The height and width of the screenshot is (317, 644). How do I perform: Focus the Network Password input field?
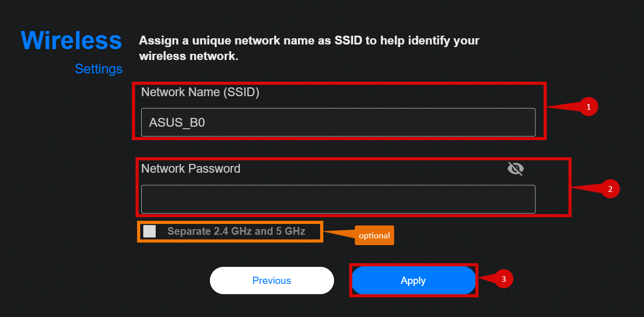pos(338,199)
